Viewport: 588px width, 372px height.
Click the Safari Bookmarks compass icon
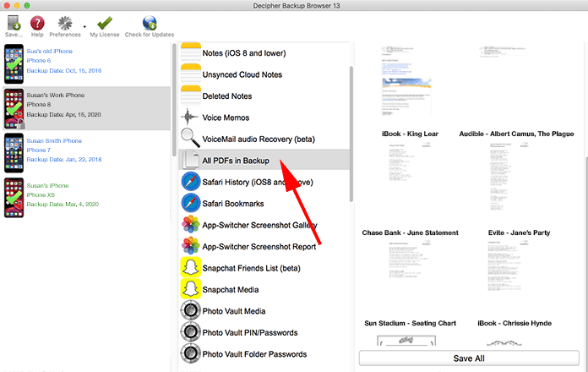click(190, 203)
